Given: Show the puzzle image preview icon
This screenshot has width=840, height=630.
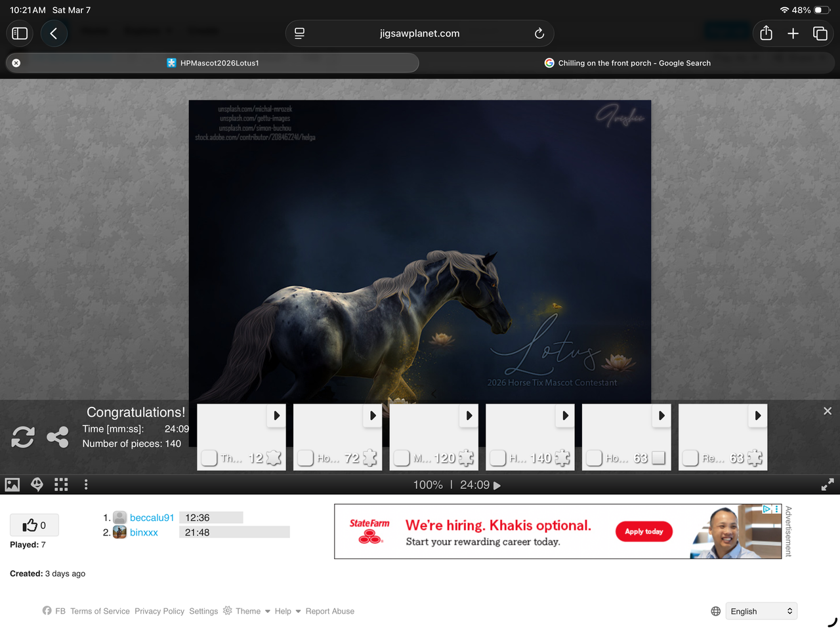Looking at the screenshot, I should [12, 485].
